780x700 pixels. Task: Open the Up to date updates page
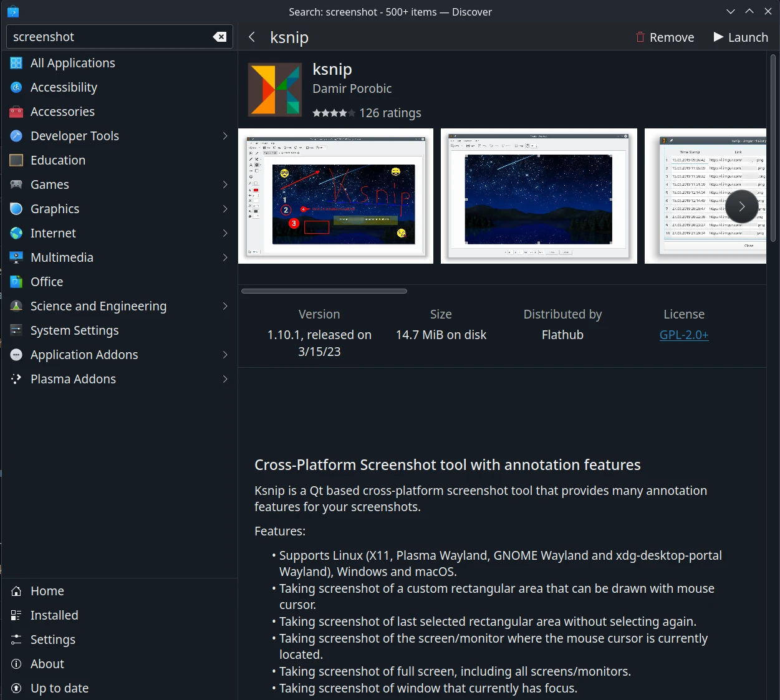(119, 688)
